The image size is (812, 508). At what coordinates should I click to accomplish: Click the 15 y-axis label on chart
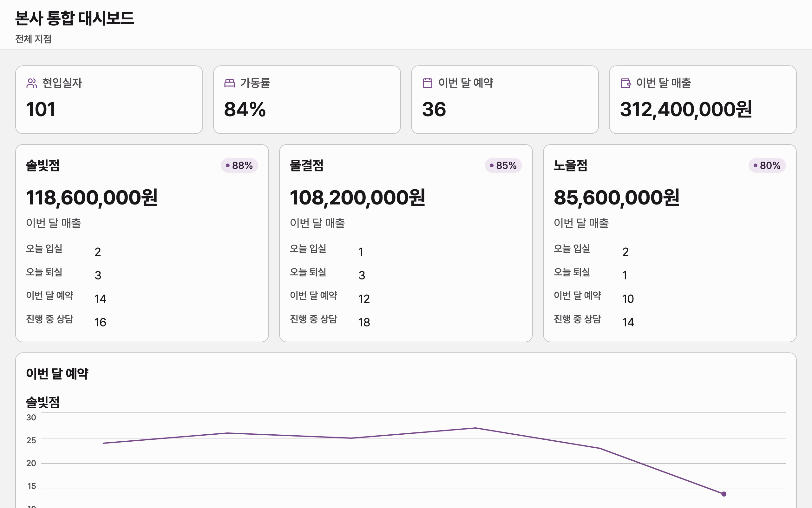point(31,486)
